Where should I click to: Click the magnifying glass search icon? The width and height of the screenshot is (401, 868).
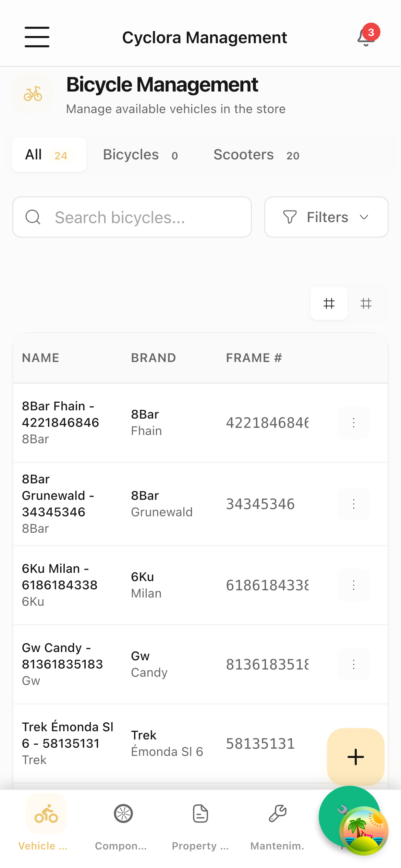(x=33, y=217)
